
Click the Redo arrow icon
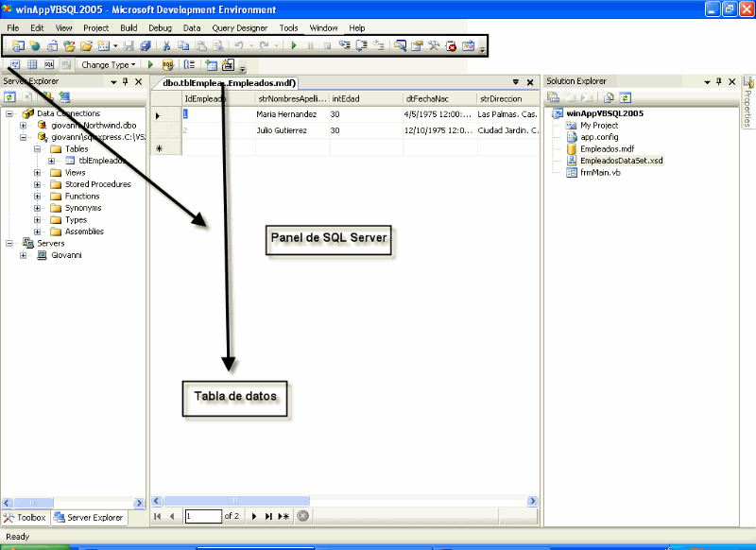[x=265, y=45]
